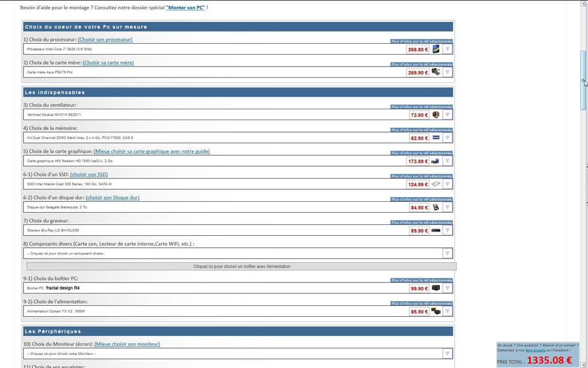
Task: Select the Gskill Ares DDR3 memory field
Action: coord(238,138)
